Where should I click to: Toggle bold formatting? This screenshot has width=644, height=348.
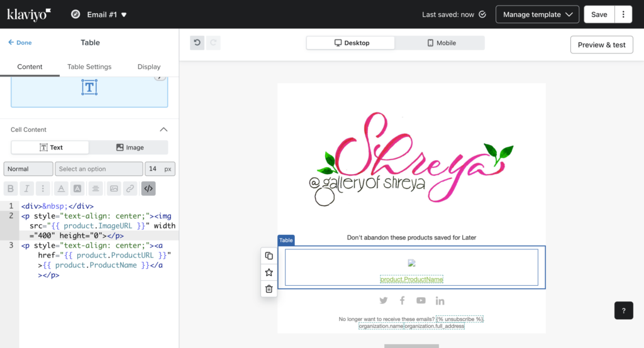[11, 188]
